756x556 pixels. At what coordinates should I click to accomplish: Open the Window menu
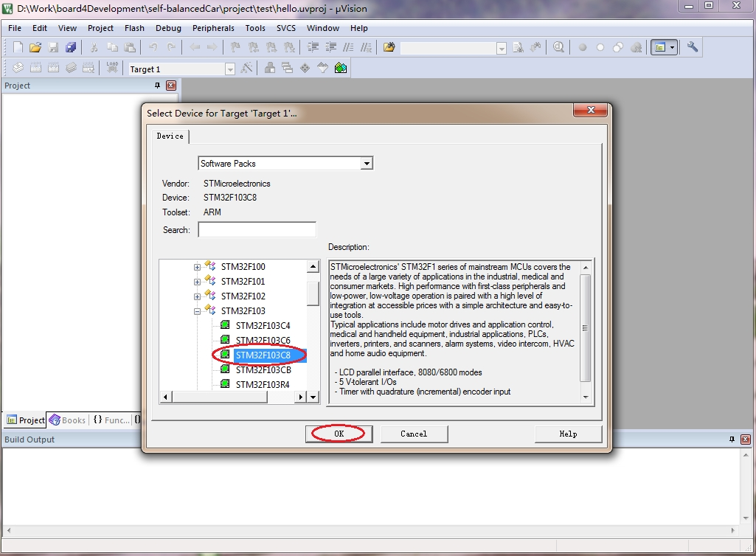click(x=322, y=28)
